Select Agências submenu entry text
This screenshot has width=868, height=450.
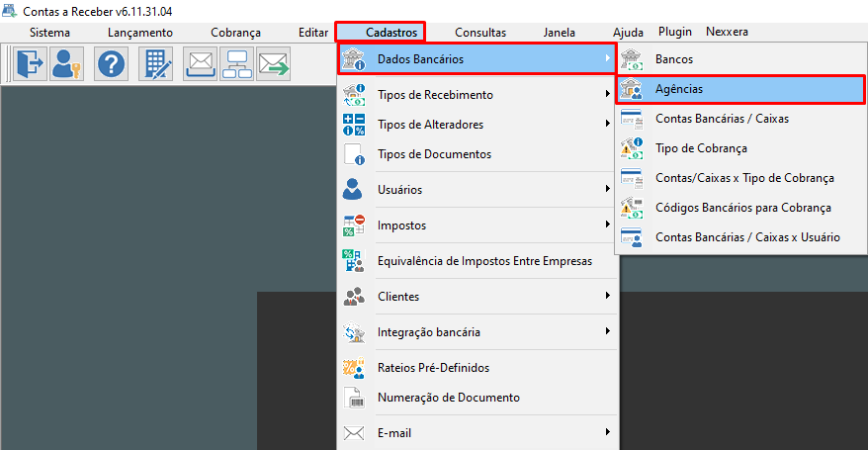679,89
